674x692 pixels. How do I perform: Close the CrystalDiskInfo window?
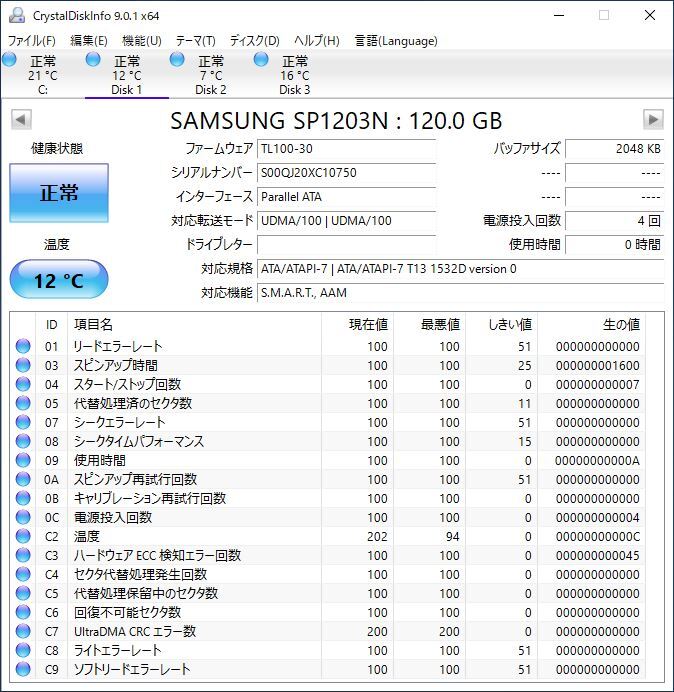point(650,15)
